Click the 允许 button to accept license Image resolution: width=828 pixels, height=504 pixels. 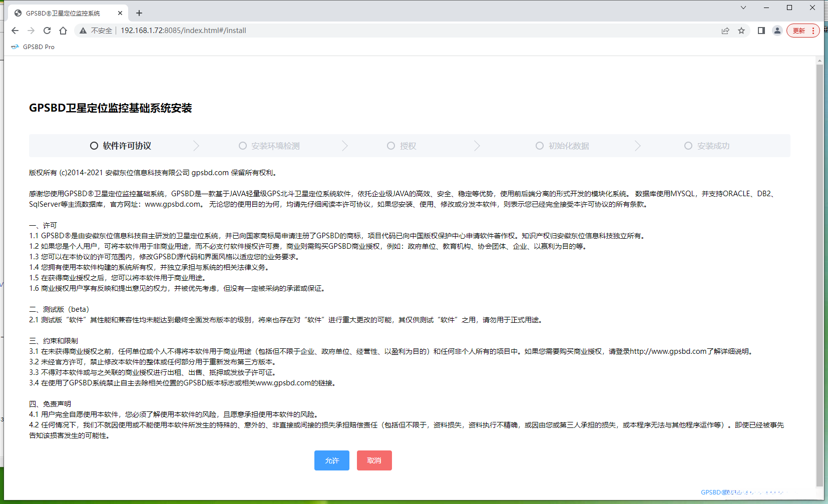tap(331, 460)
